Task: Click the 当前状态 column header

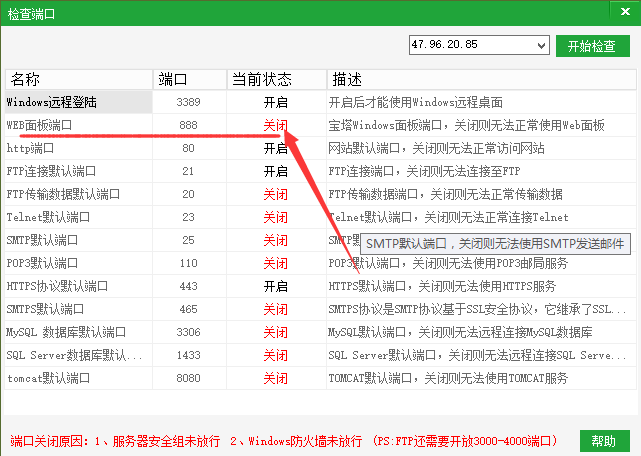Action: (x=277, y=79)
